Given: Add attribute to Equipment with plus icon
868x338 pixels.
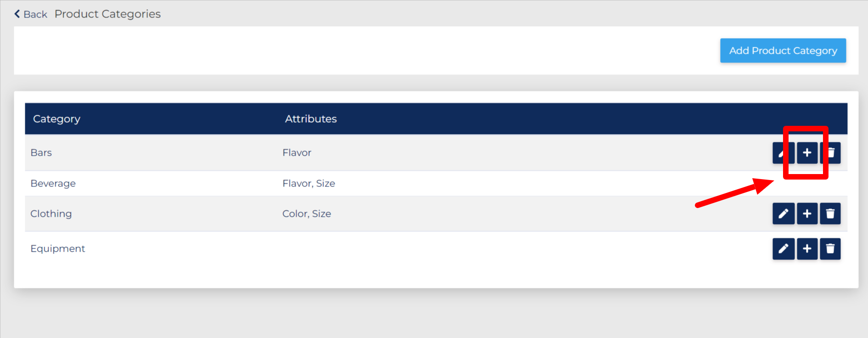Looking at the screenshot, I should 807,249.
